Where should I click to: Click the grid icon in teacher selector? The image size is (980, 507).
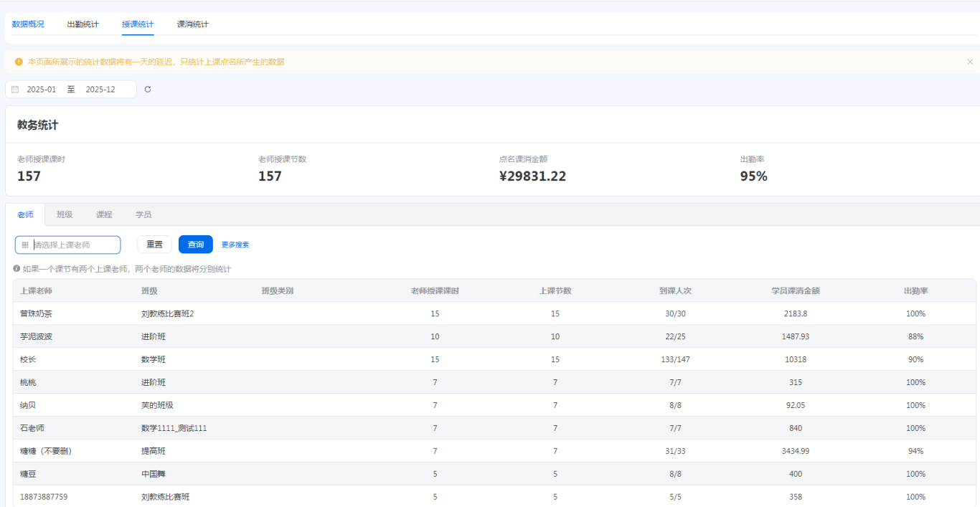click(x=25, y=245)
